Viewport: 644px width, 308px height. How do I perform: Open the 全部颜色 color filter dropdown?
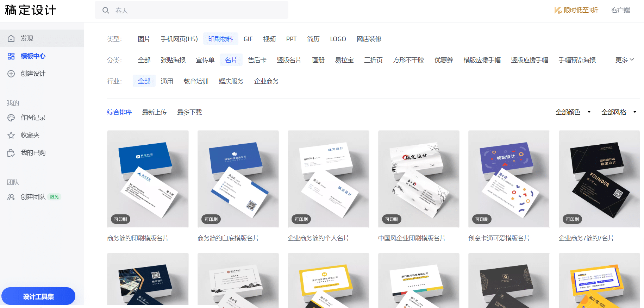(x=573, y=112)
